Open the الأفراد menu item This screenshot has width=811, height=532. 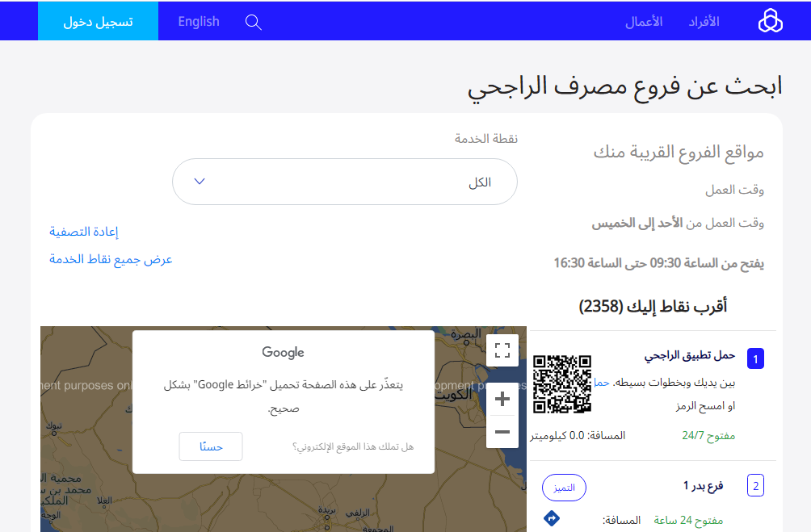click(x=704, y=21)
